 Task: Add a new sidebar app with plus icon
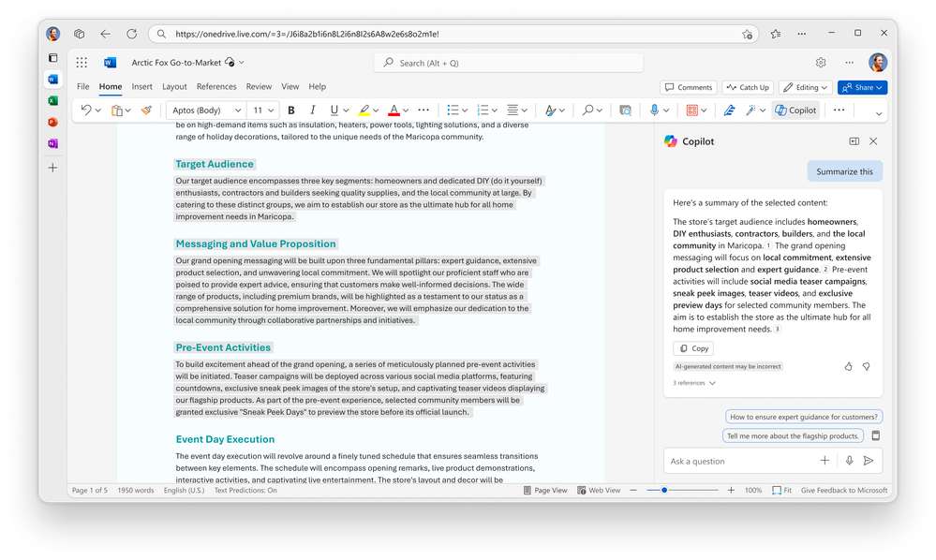[x=52, y=169]
